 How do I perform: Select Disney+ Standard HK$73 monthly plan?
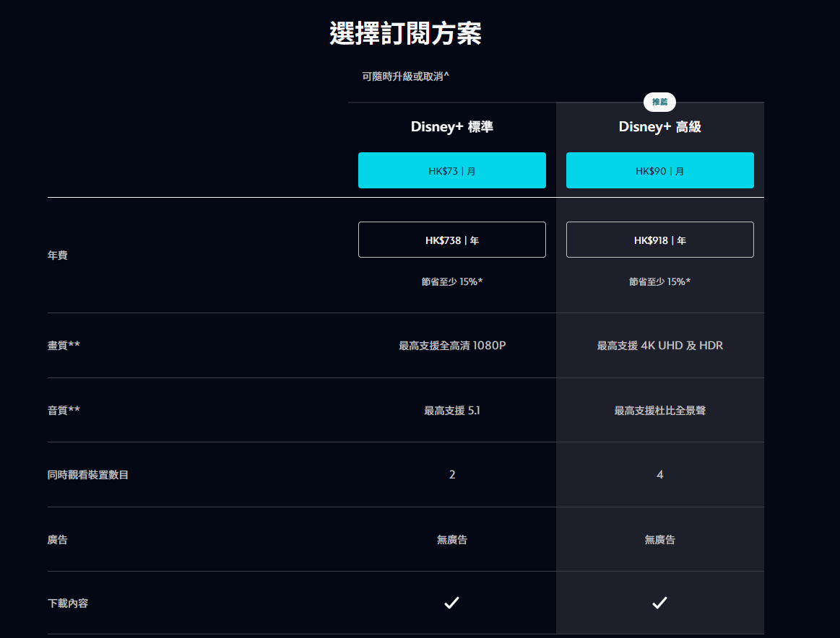pos(451,171)
